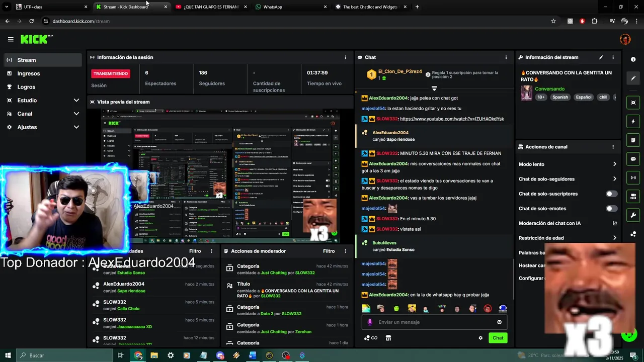Image resolution: width=644 pixels, height=362 pixels.
Task: Click the Spanish tag chip
Action: pyautogui.click(x=559, y=97)
